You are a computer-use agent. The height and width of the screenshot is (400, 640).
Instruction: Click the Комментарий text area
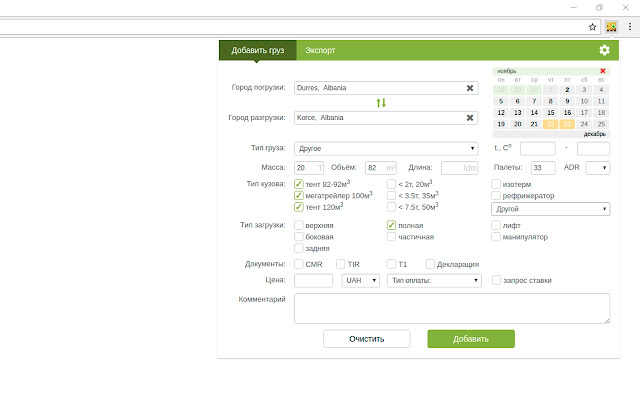pos(452,309)
